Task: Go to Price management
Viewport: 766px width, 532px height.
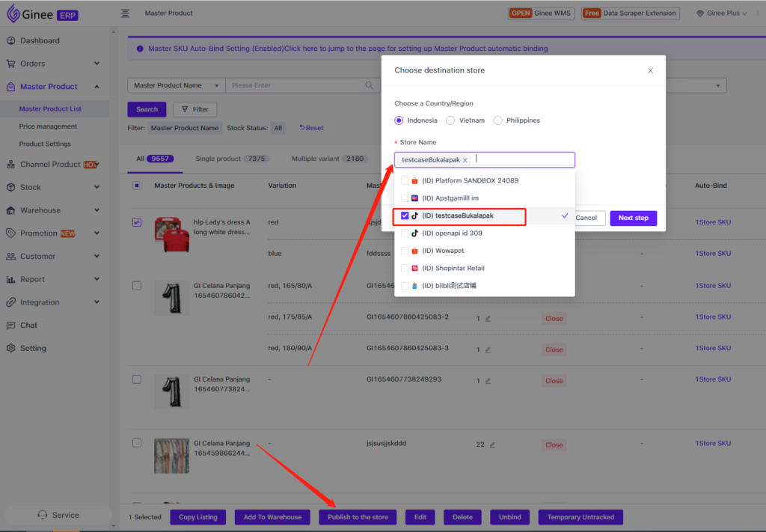Action: (48, 126)
